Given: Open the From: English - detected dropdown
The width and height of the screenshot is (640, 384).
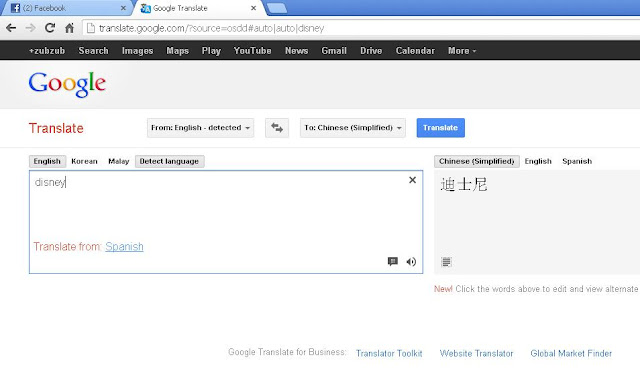Looking at the screenshot, I should pyautogui.click(x=200, y=128).
